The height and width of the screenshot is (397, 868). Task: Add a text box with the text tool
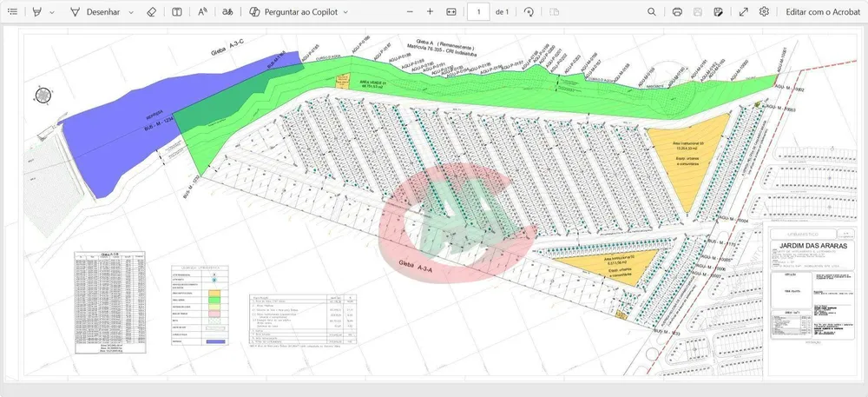tap(176, 11)
